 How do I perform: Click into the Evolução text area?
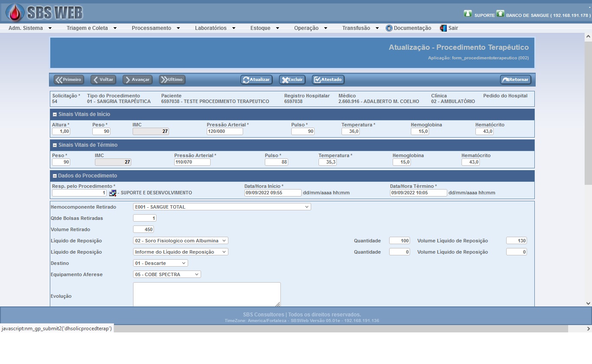(206, 294)
